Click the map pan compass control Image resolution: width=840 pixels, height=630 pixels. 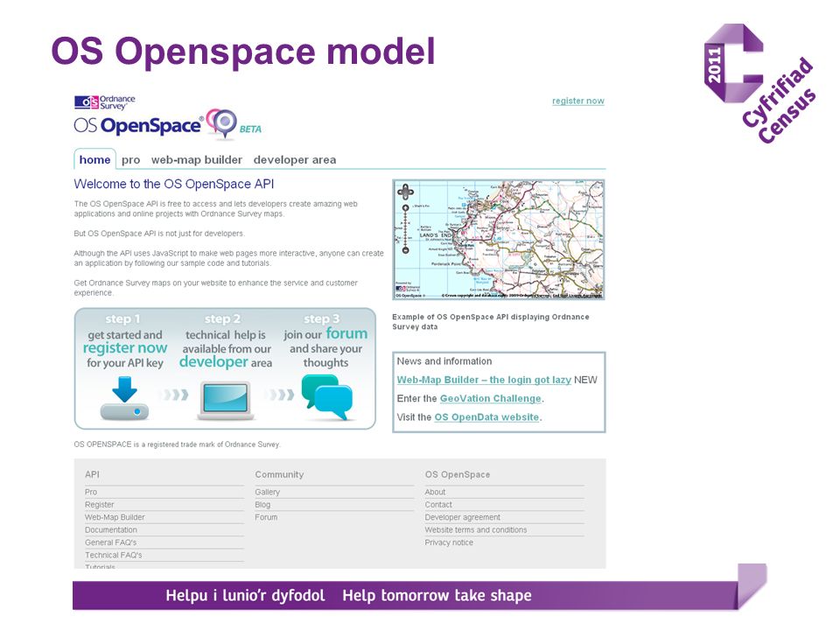405,192
